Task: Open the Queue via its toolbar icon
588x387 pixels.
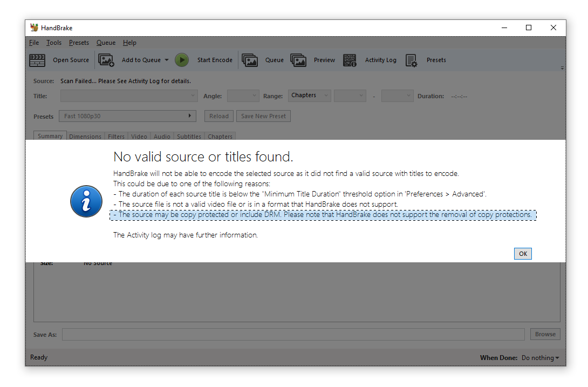Action: pyautogui.click(x=250, y=60)
